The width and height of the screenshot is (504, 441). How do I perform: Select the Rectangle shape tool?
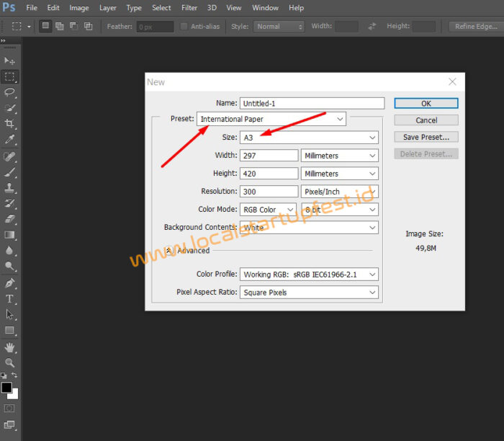pyautogui.click(x=9, y=330)
